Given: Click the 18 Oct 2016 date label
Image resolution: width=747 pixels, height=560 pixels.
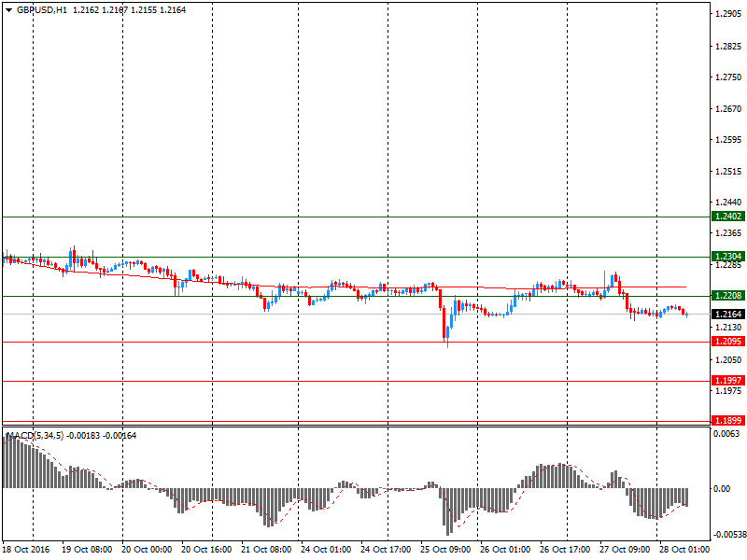Looking at the screenshot, I should pos(26,550).
